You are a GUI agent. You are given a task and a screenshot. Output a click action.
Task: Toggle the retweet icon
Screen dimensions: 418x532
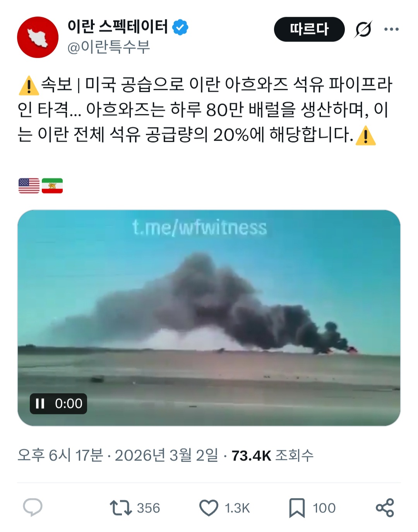pos(121,508)
